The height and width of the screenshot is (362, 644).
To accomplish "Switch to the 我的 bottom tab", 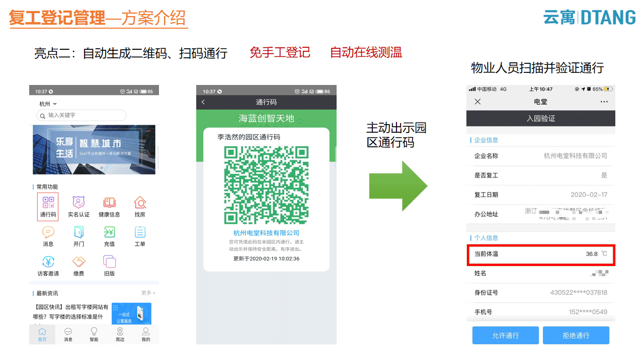I will pyautogui.click(x=146, y=334).
